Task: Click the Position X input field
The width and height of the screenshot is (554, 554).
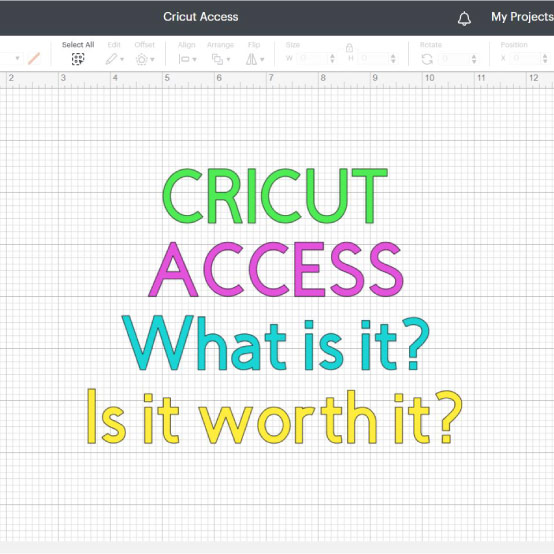Action: point(525,58)
